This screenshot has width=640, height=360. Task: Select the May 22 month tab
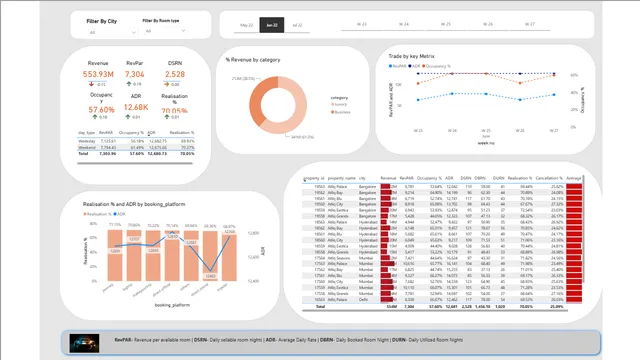pyautogui.click(x=247, y=25)
